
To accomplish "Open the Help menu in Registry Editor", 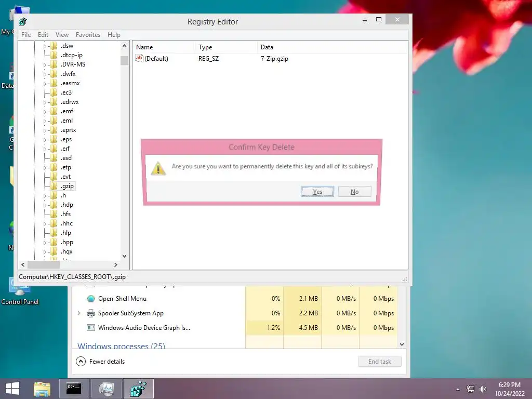I will (114, 35).
